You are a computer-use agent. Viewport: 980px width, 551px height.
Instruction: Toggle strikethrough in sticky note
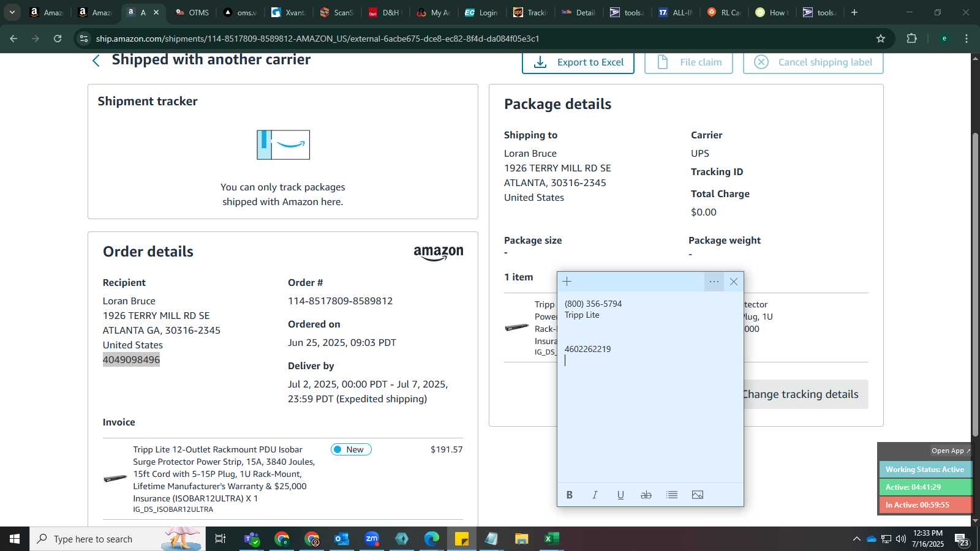(x=646, y=495)
